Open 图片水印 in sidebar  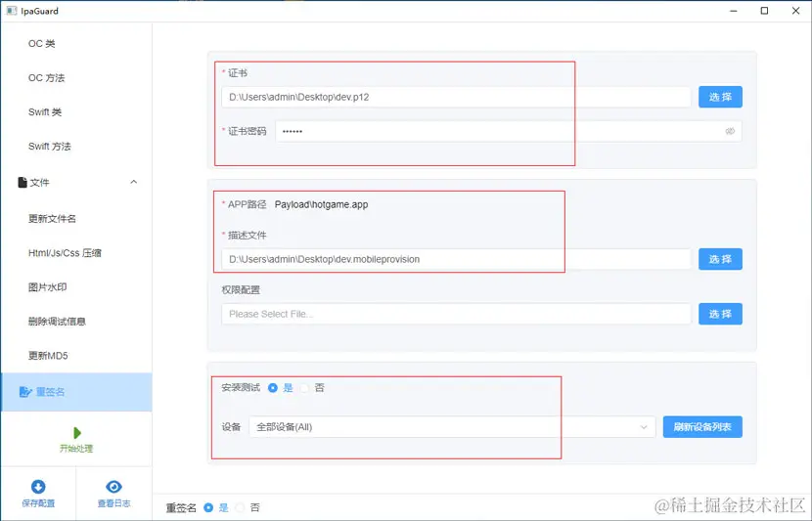click(47, 287)
